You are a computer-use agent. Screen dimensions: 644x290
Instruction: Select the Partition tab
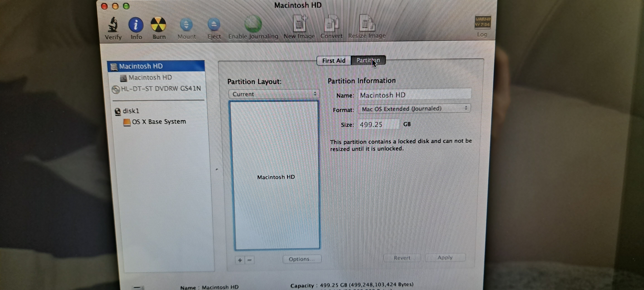coord(368,61)
